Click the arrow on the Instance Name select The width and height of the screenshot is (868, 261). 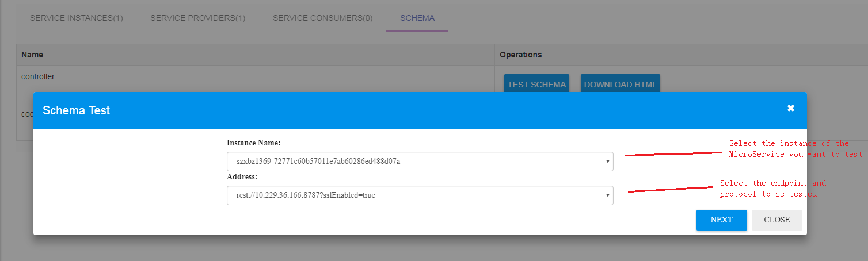point(607,162)
